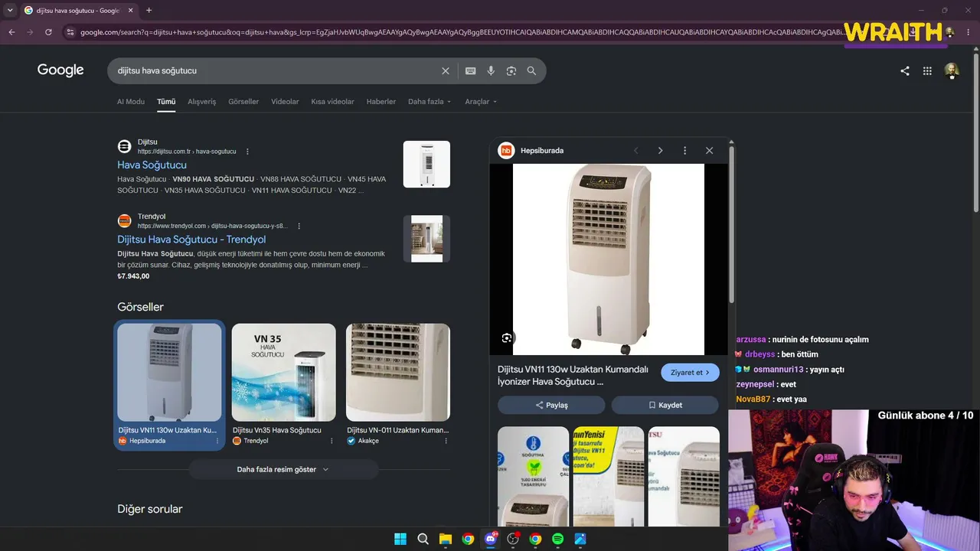Close the Google search browser tab

point(132,11)
